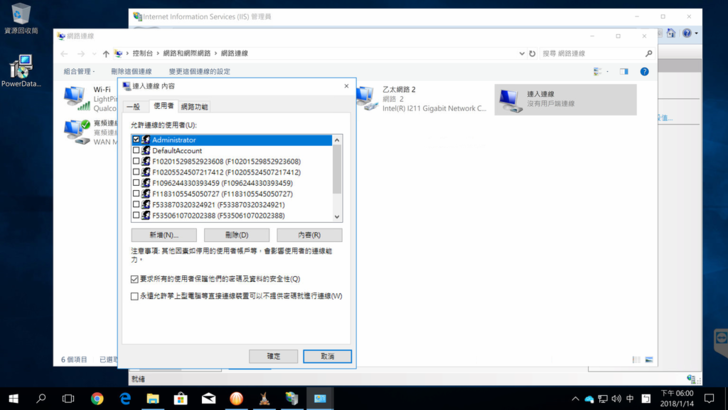Select the 乙太網路 2 adapter icon
Viewport: 728px width, 410px height.
[x=367, y=98]
